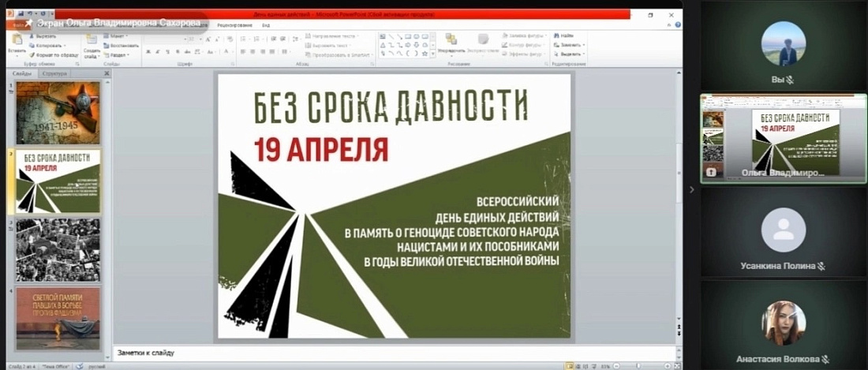Screen dimensions: 868x370
Task: Click the New Slide (Создать слайд) icon
Action: pyautogui.click(x=92, y=39)
